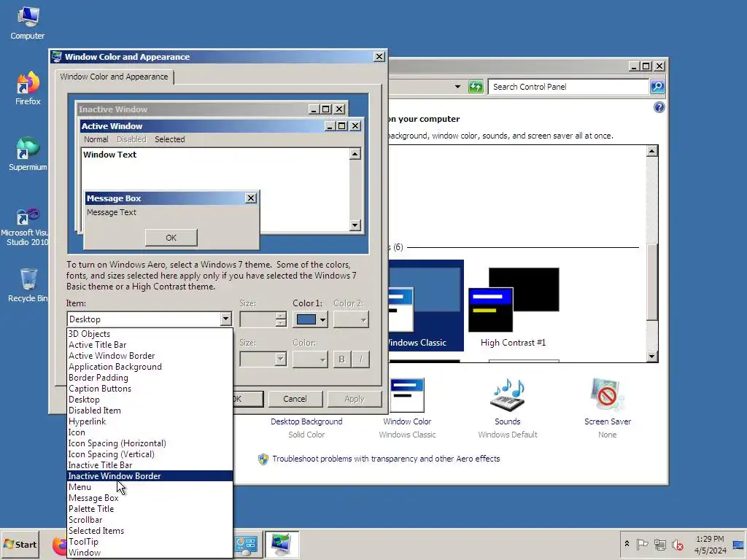Click the disabled Color 2 dropdown
The image size is (747, 560).
351,319
